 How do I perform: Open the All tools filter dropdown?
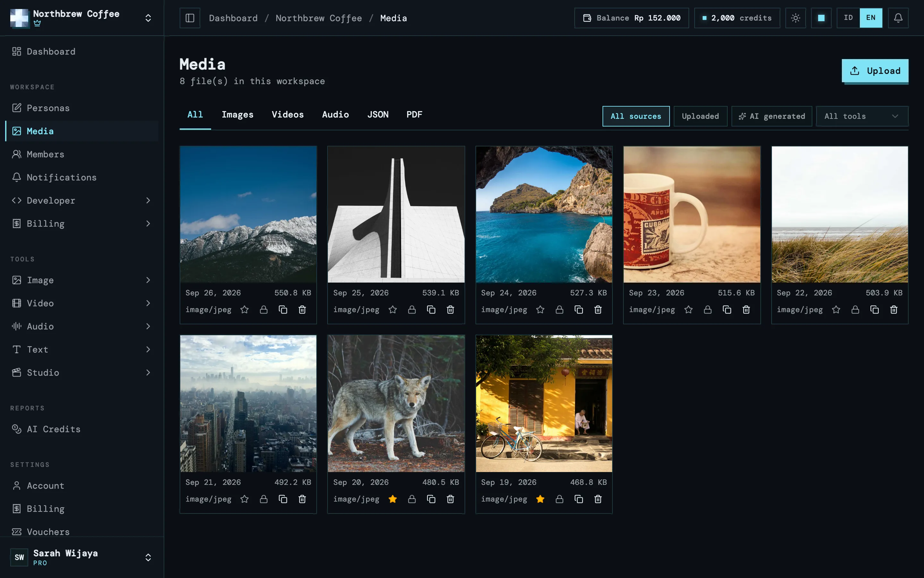pyautogui.click(x=862, y=116)
